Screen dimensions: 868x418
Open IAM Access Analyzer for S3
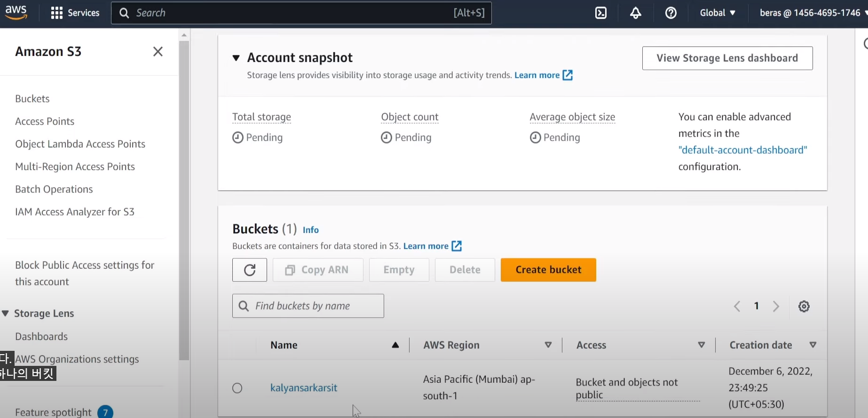point(75,212)
